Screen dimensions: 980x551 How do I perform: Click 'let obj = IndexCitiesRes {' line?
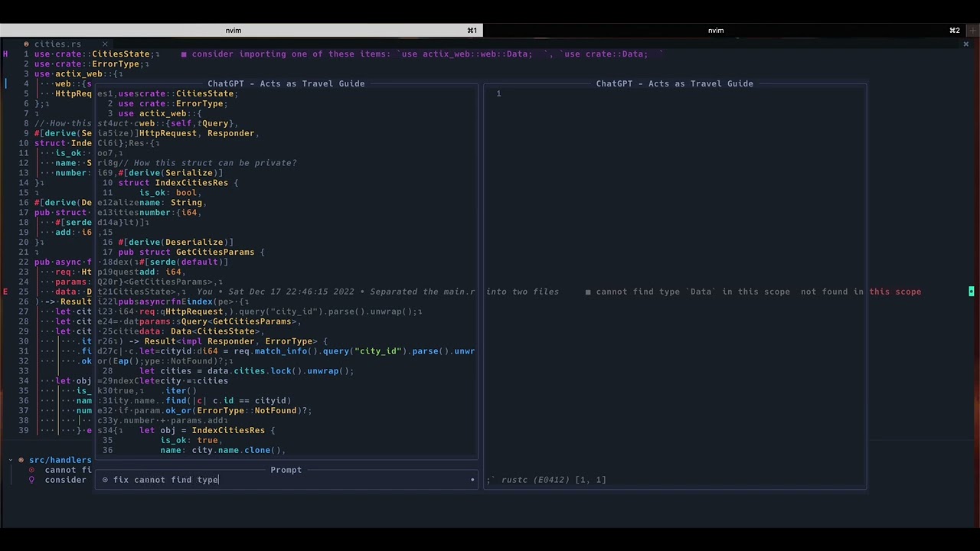point(207,430)
